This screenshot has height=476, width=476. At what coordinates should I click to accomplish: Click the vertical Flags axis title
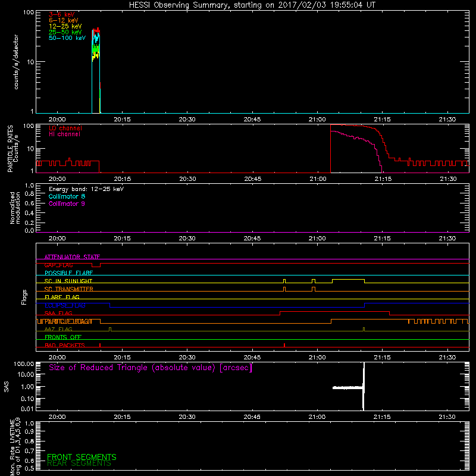point(24,297)
